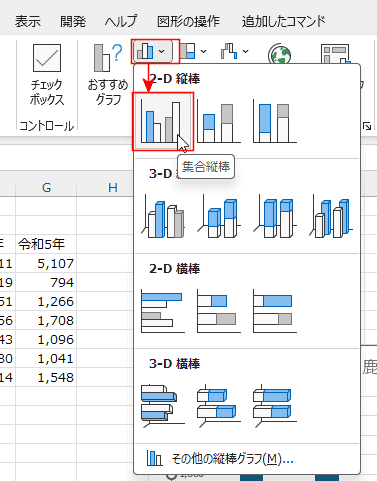Select the 3-D 100% stacked bar chart
This screenshot has width=377, height=481.
coord(275,406)
